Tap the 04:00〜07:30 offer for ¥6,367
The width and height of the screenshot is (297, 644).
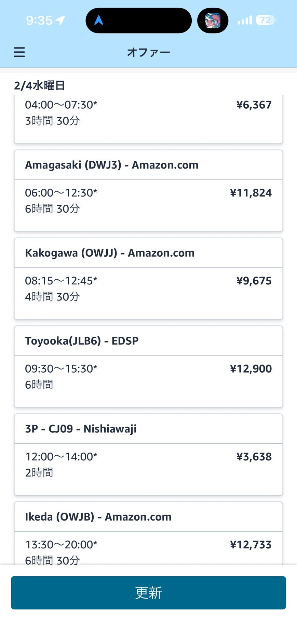pos(61,105)
